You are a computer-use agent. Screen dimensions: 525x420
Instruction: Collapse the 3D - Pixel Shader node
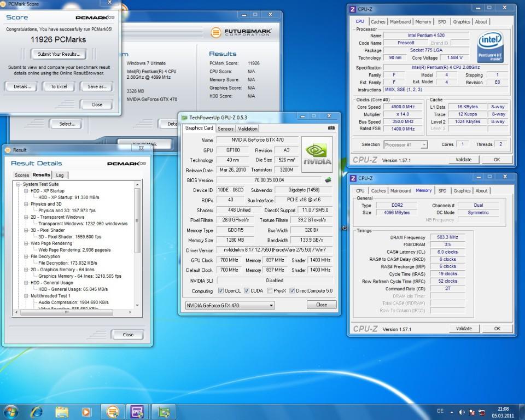pyautogui.click(x=26, y=230)
